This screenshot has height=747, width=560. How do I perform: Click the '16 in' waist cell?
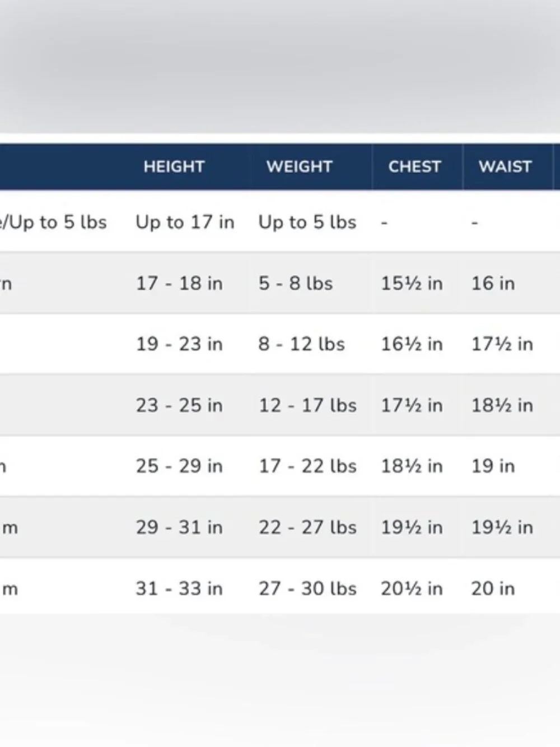[493, 283]
